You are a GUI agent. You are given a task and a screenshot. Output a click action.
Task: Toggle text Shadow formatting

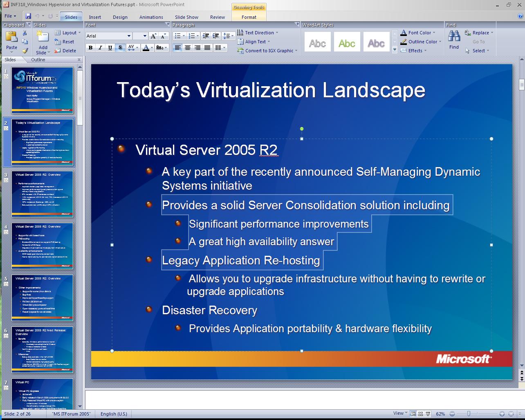tap(120, 48)
